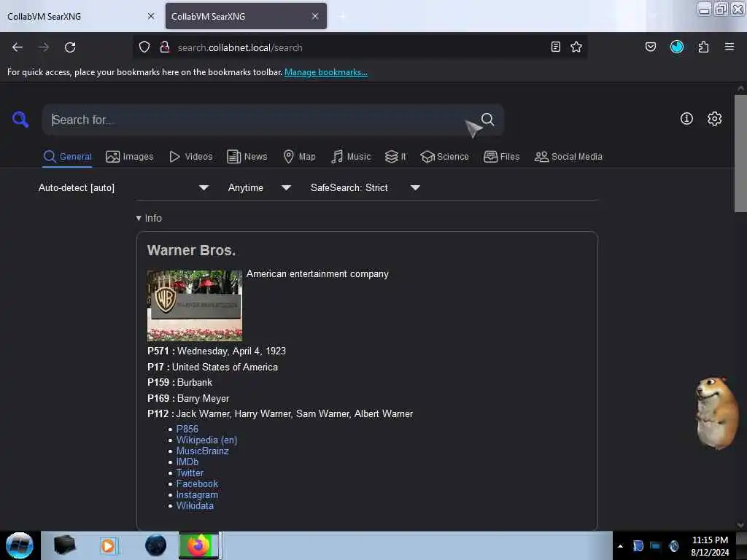747x560 pixels.
Task: Show hidden system tray icons
Action: [620, 546]
